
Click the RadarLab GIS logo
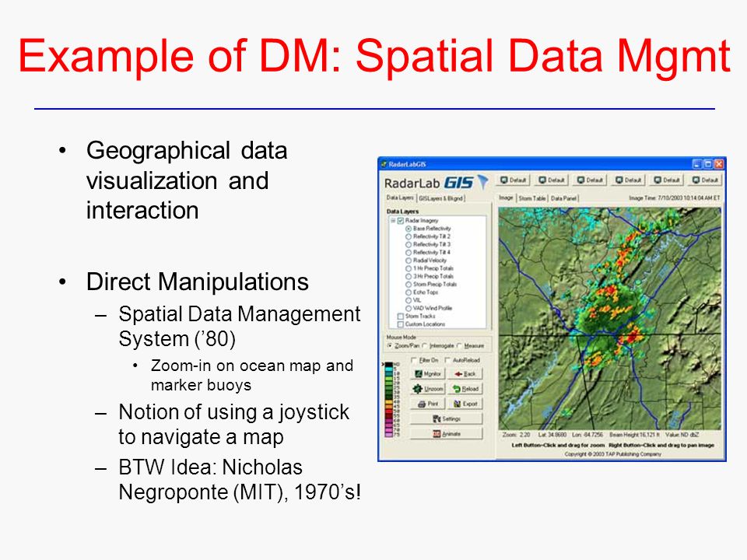437,182
